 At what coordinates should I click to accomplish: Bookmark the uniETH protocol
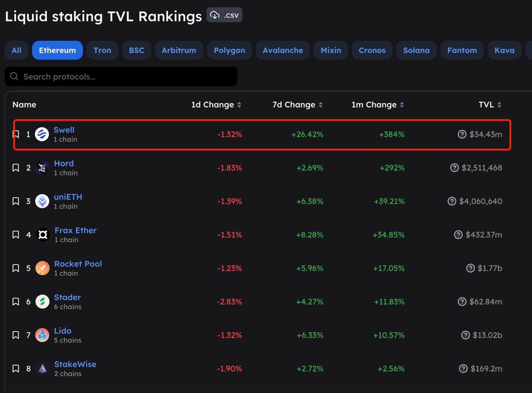(16, 201)
